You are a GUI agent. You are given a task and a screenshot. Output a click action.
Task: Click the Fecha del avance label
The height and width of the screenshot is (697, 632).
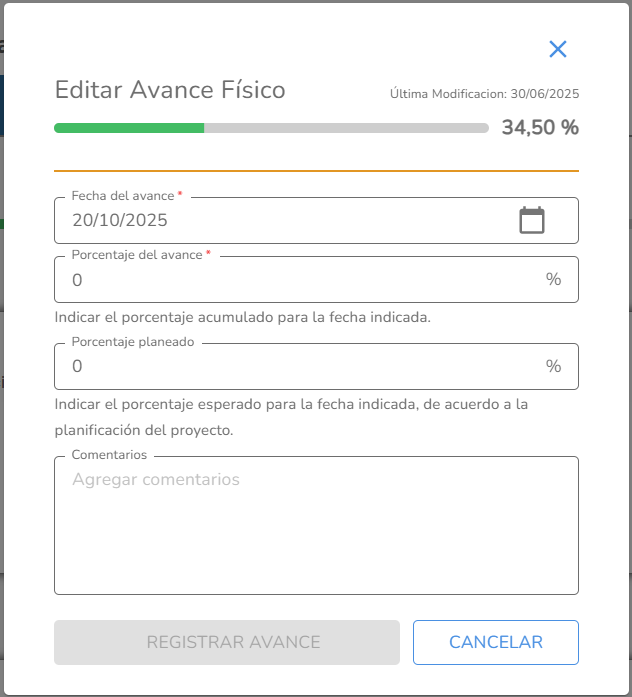123,196
